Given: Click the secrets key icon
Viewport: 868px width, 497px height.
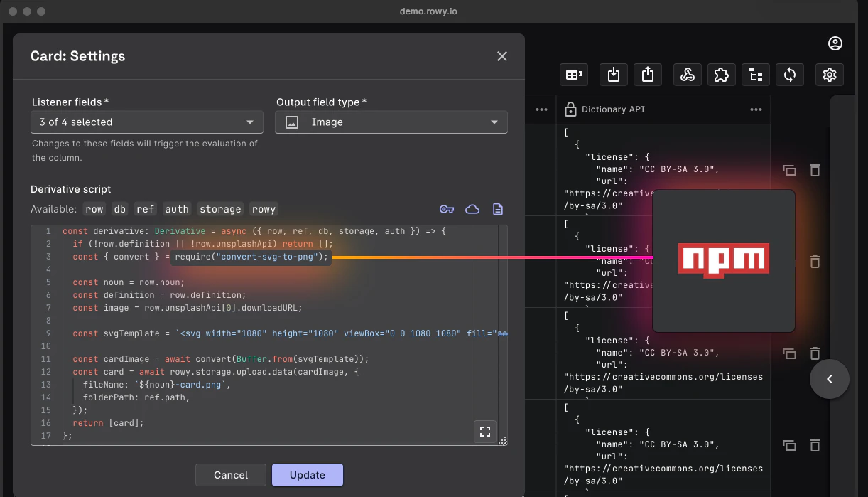Looking at the screenshot, I should tap(447, 209).
